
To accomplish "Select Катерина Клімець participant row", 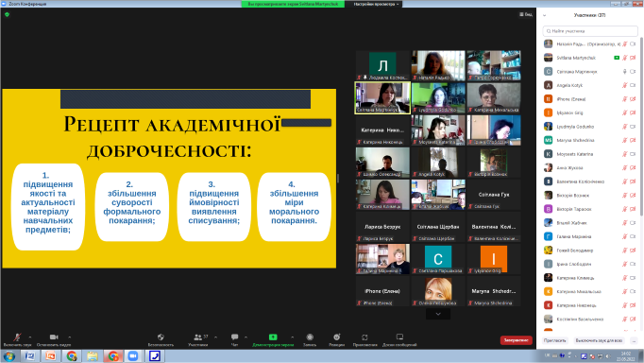I will pos(590,278).
